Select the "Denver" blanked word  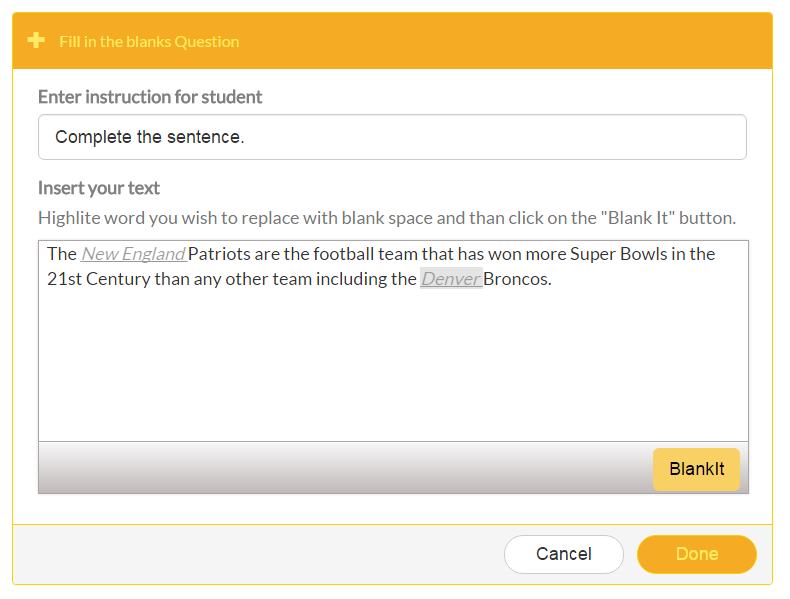451,279
